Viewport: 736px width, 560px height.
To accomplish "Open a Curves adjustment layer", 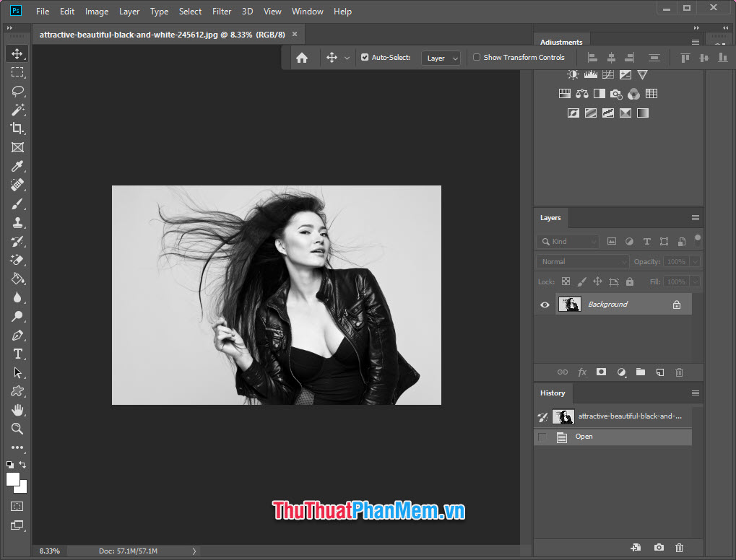I will pyautogui.click(x=607, y=74).
